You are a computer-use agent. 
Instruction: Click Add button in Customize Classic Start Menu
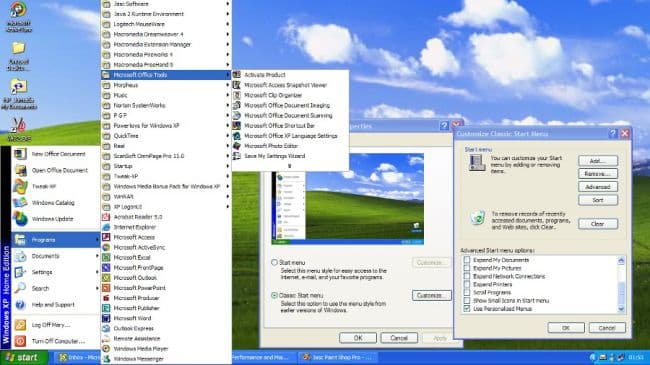598,161
